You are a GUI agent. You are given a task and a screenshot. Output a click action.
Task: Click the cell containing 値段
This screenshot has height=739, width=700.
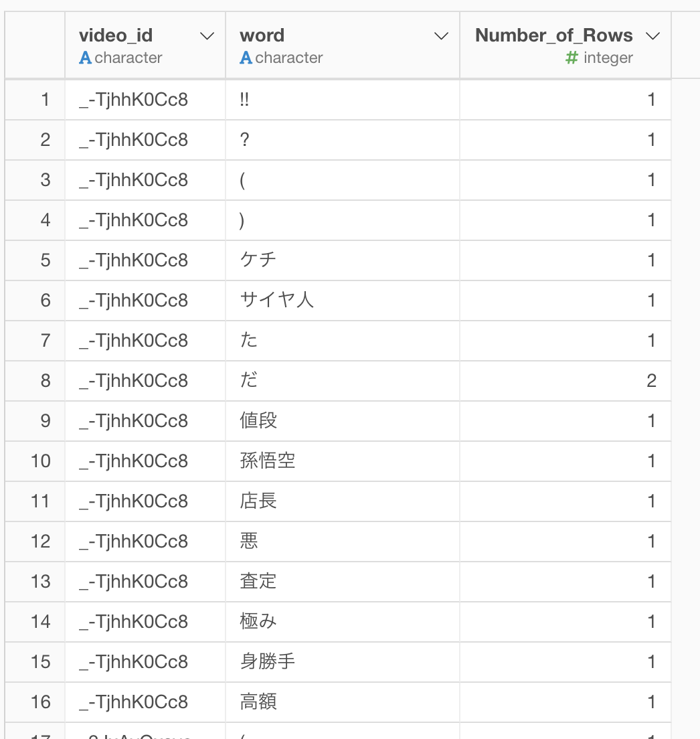click(343, 421)
